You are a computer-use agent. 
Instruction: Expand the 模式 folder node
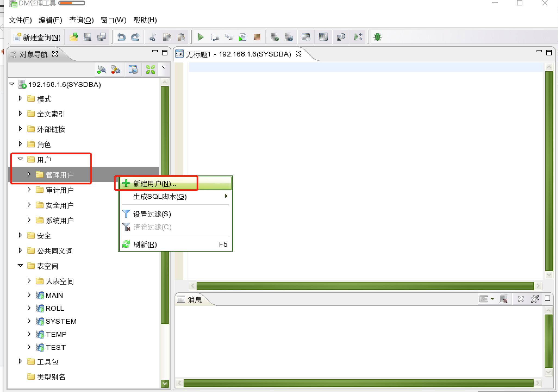click(20, 98)
